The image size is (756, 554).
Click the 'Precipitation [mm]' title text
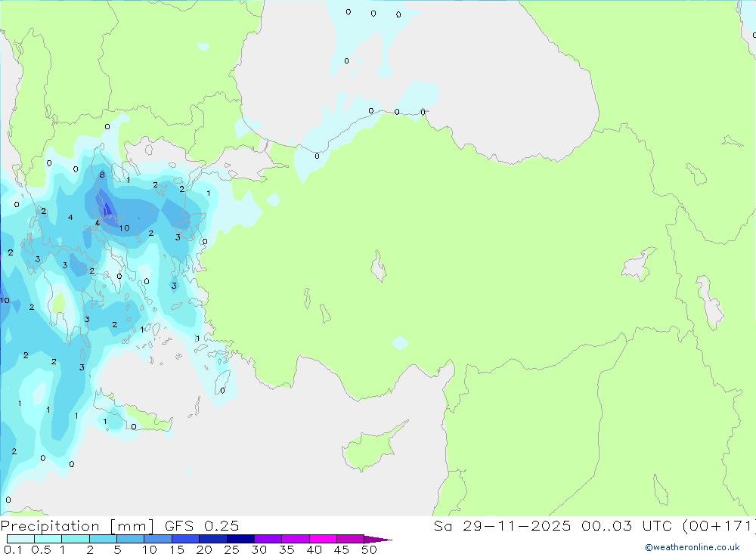tap(78, 526)
